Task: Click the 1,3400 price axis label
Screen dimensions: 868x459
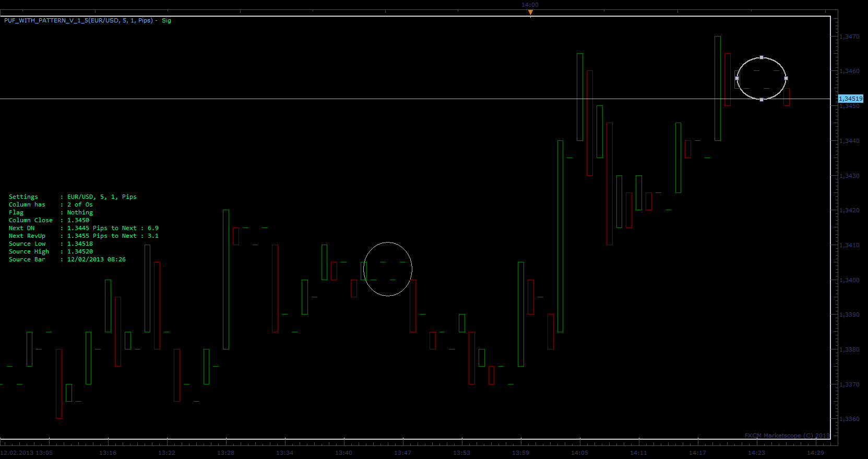Action: coord(850,280)
